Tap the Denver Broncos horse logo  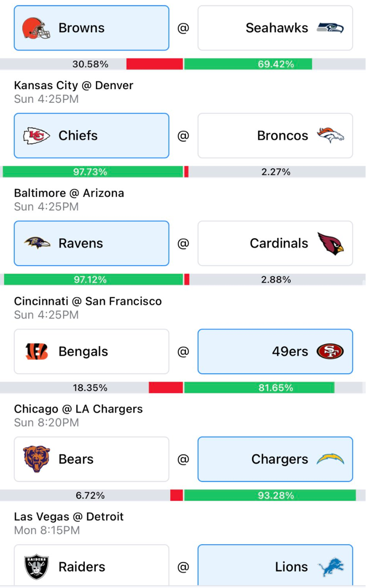(330, 136)
